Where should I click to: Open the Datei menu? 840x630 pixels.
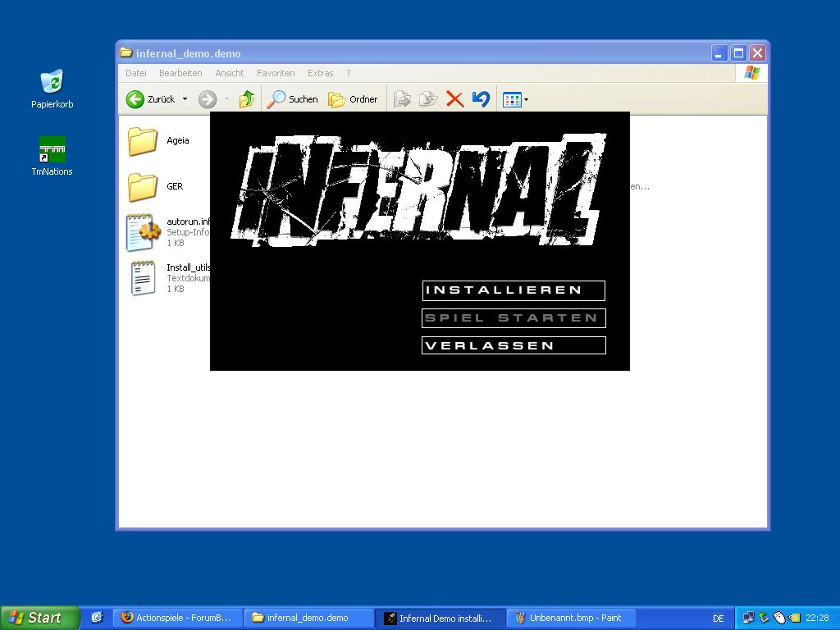(x=135, y=73)
